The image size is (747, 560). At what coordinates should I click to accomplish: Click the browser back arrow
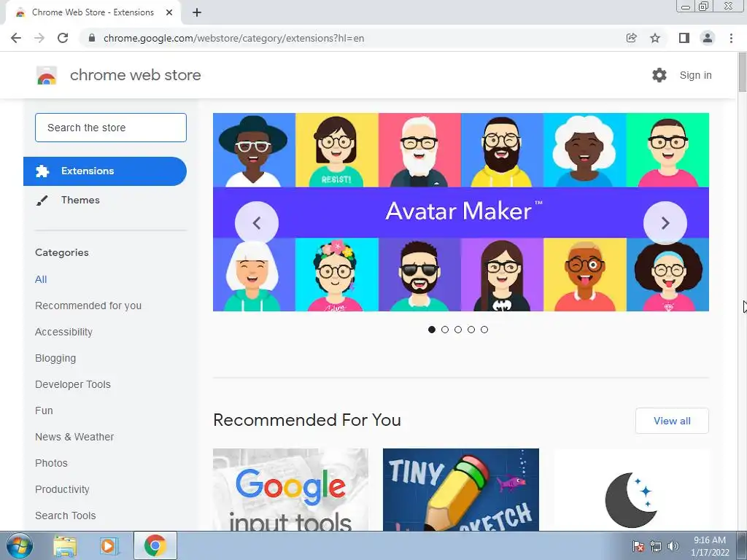pyautogui.click(x=16, y=38)
